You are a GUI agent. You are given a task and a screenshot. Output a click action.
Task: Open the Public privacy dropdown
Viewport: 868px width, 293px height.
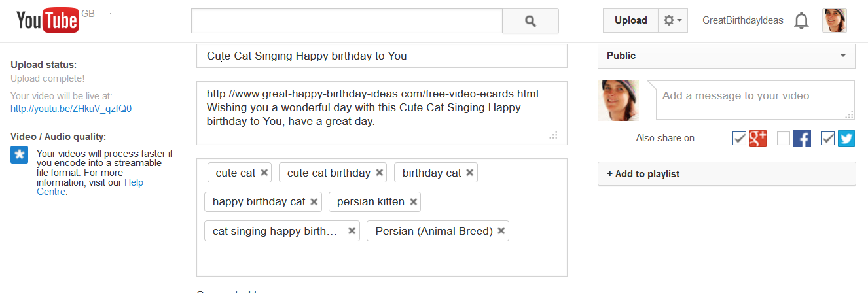click(726, 56)
